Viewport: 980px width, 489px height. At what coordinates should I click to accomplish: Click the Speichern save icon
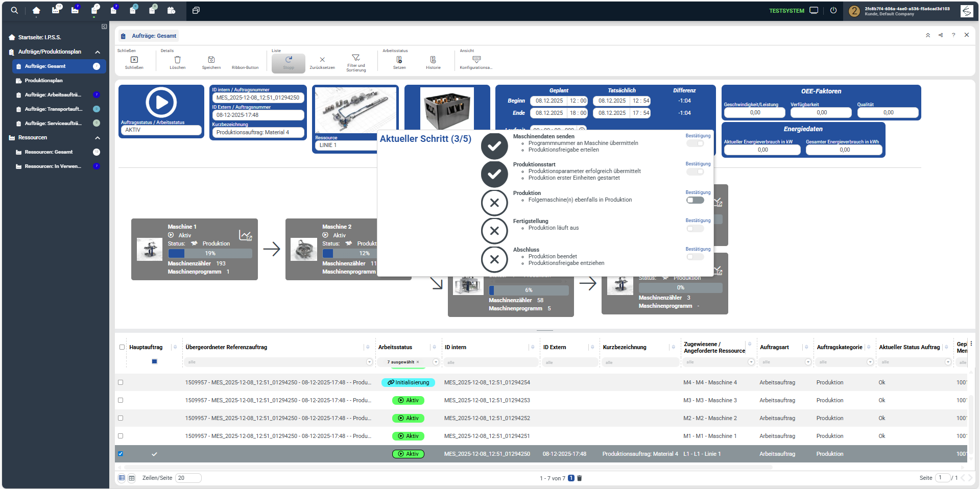(211, 60)
